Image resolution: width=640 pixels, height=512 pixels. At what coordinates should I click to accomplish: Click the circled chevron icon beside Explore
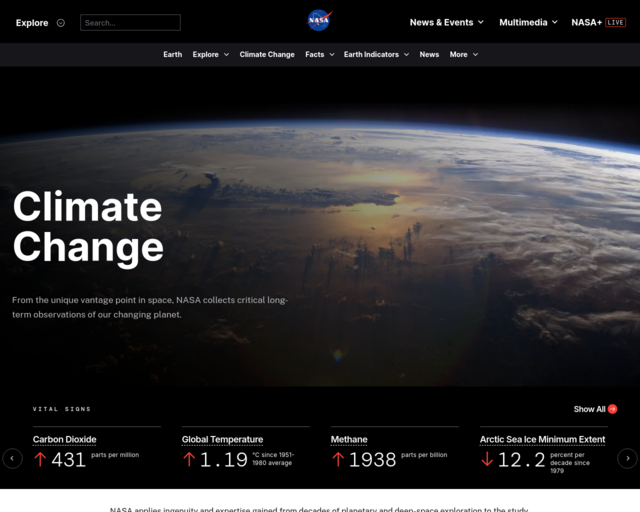pyautogui.click(x=60, y=23)
